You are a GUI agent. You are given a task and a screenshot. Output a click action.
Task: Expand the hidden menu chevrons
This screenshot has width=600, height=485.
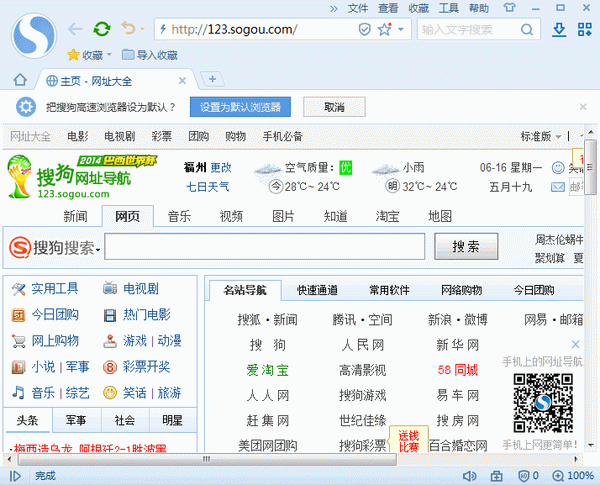[334, 8]
